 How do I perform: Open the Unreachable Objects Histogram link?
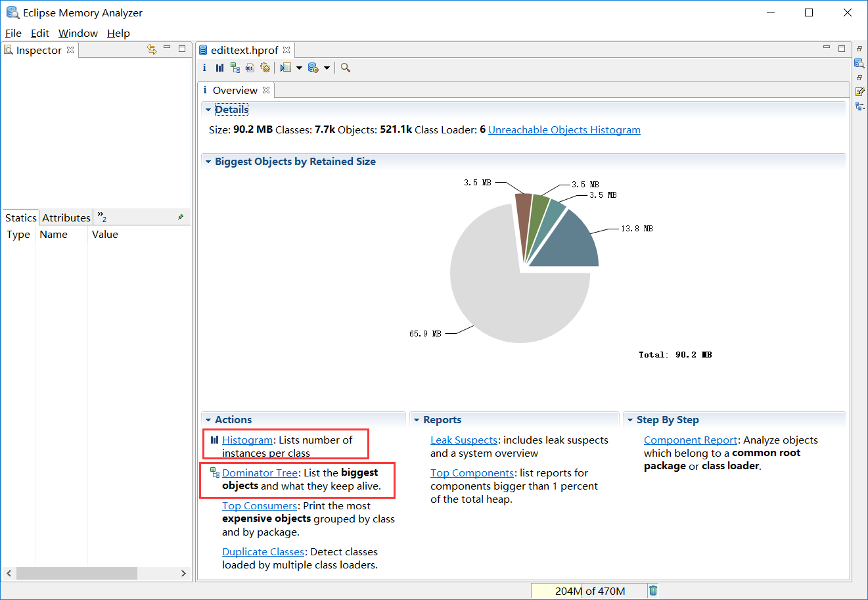[564, 129]
